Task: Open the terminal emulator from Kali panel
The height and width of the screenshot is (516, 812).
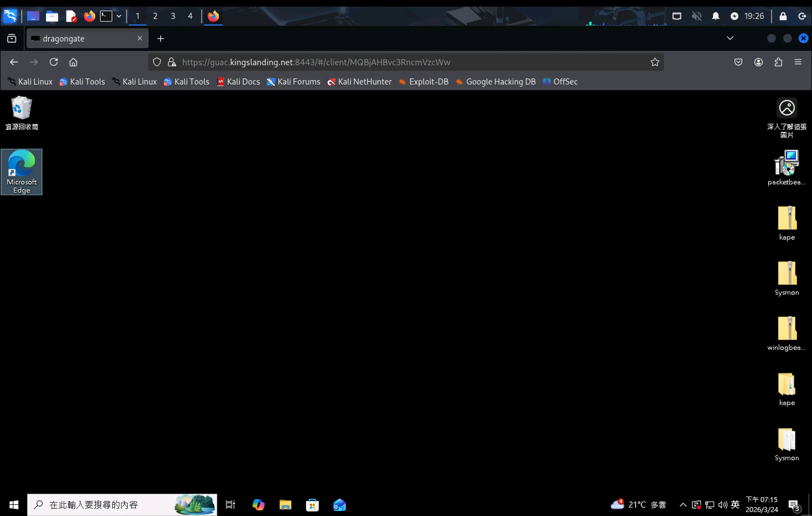Action: tap(106, 16)
